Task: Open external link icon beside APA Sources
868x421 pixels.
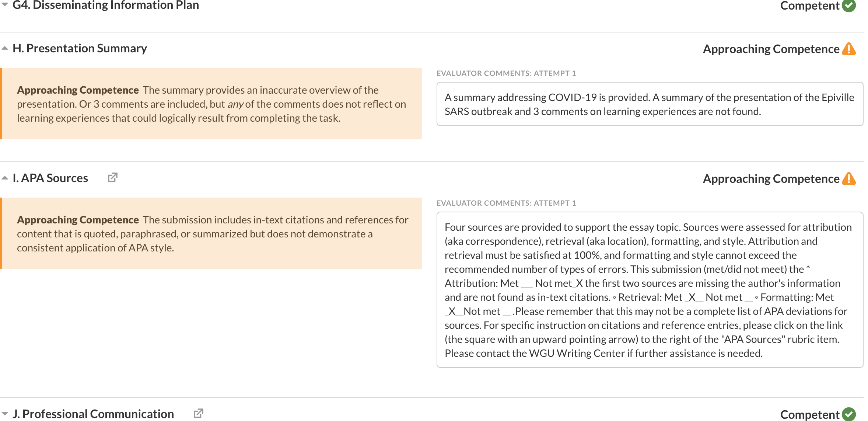Action: tap(112, 178)
